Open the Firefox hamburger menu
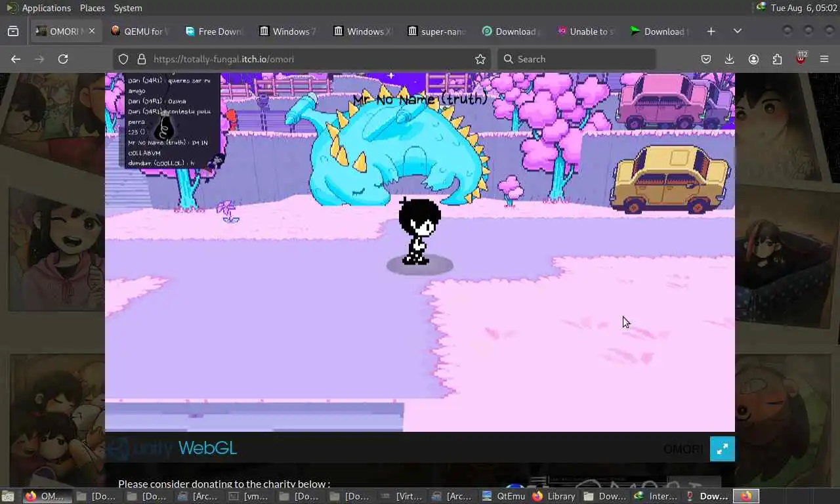This screenshot has height=504, width=840. click(x=824, y=59)
